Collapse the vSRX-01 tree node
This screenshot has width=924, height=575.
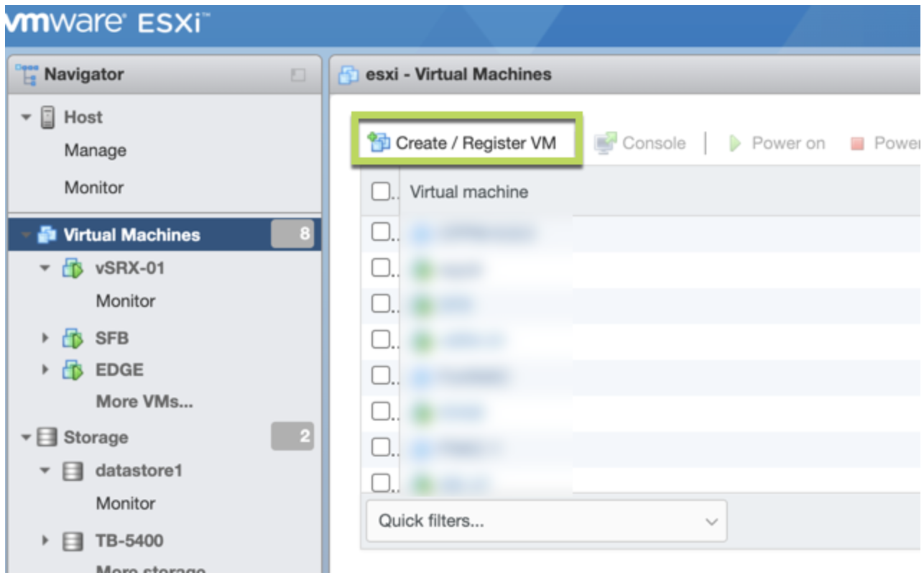(45, 269)
